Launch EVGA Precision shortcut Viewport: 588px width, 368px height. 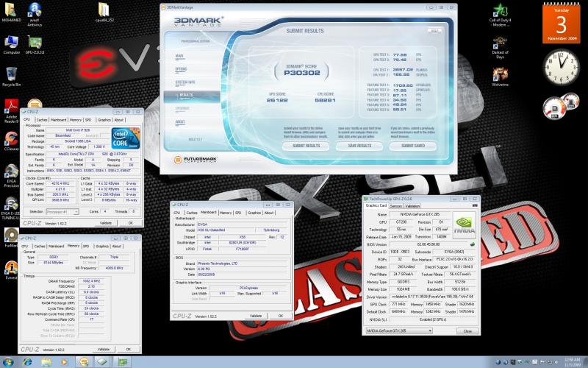[x=11, y=176]
